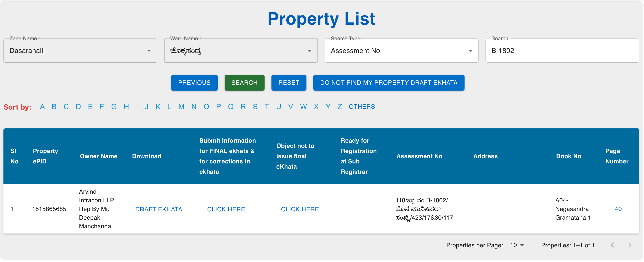Click the Properties: 1–1 of 1 label
The height and width of the screenshot is (262, 644).
pyautogui.click(x=568, y=245)
